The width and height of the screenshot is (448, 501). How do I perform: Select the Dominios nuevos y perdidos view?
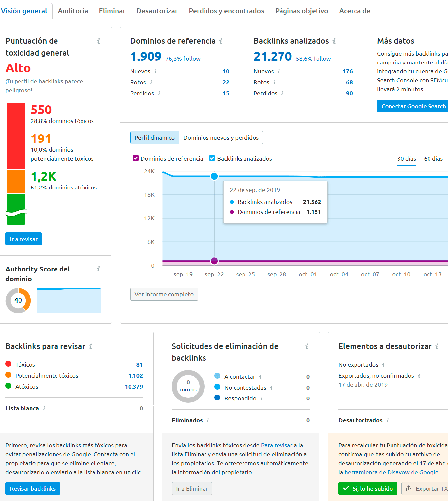pyautogui.click(x=221, y=137)
